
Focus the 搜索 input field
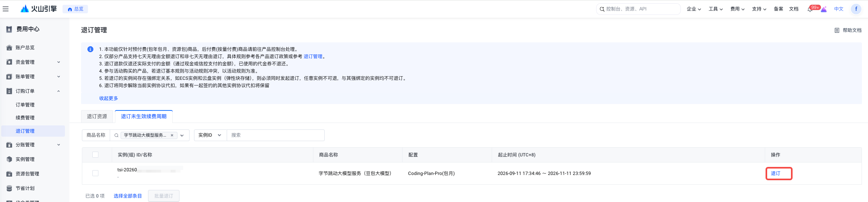275,135
